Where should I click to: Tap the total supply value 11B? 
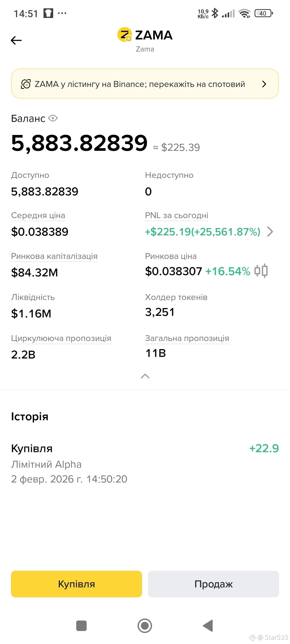156,353
